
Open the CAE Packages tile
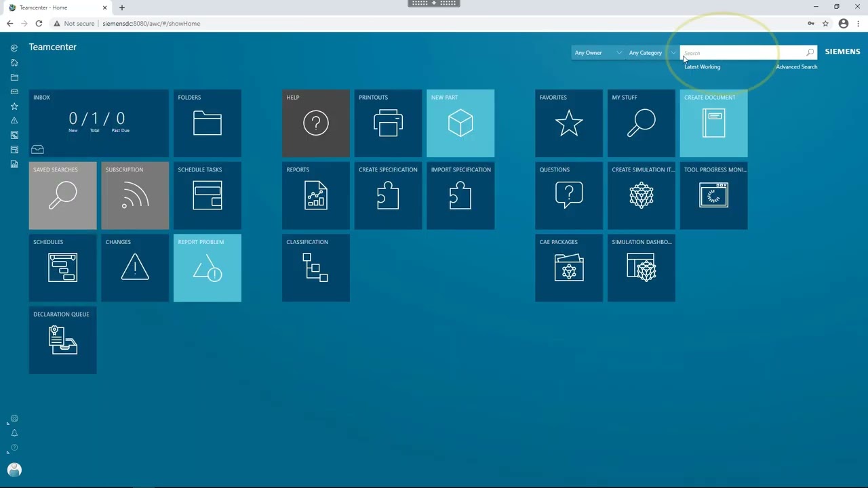569,268
